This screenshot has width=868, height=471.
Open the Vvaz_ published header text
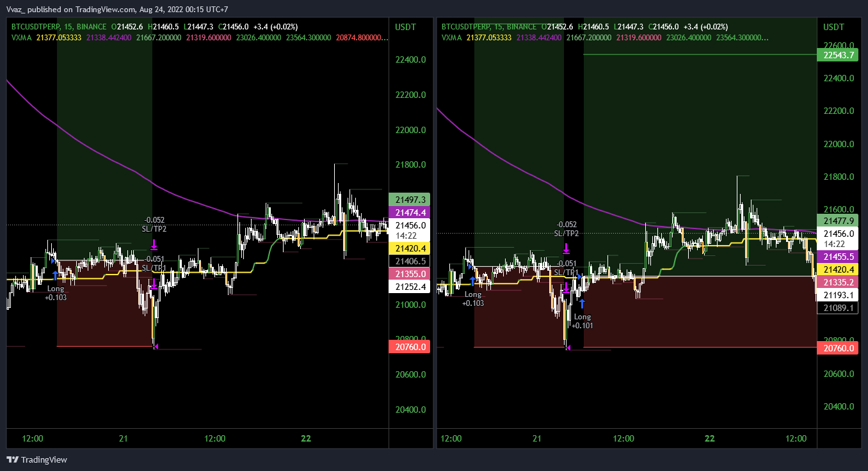(x=117, y=10)
